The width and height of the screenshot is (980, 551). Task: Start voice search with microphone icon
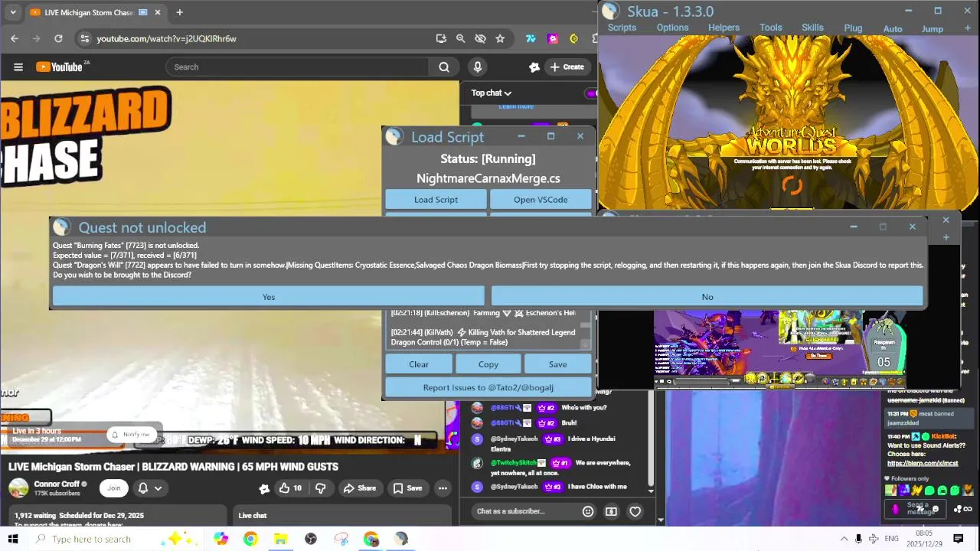(478, 67)
